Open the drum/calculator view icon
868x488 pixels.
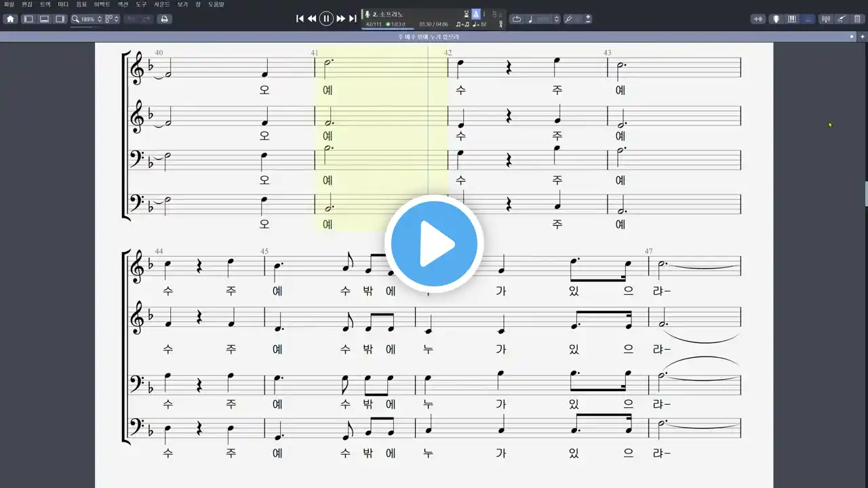tap(857, 19)
